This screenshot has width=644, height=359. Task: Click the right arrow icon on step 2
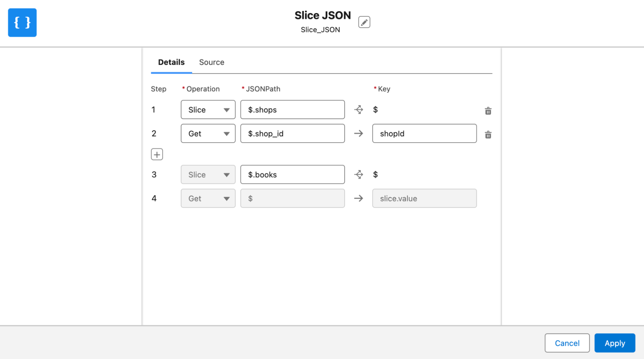pyautogui.click(x=359, y=133)
